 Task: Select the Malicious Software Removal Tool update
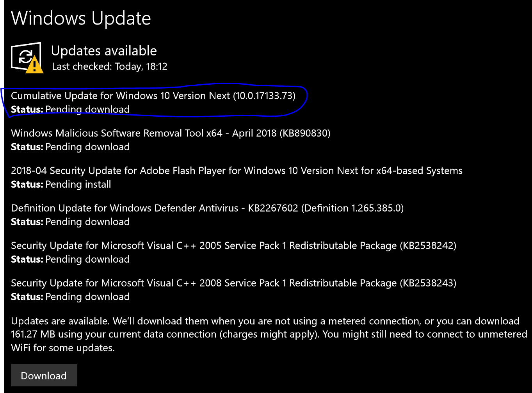171,133
